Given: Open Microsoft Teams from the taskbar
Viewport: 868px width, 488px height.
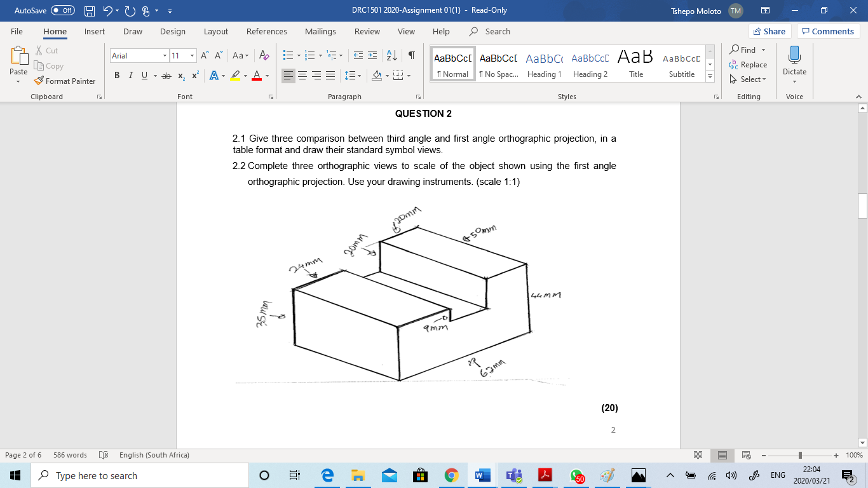Looking at the screenshot, I should pos(513,475).
